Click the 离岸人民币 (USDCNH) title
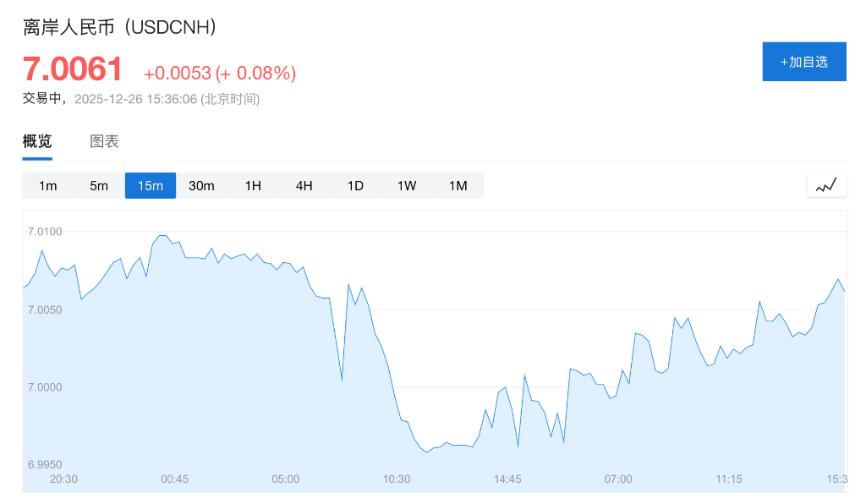Screen dimensions: 866x504 pyautogui.click(x=120, y=27)
